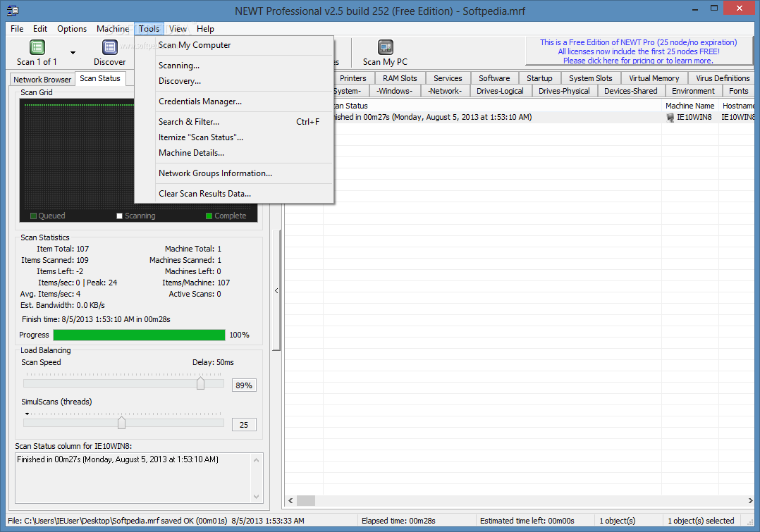Viewport: 760px width, 532px height.
Task: Click the "Elapsed time: 00m28s" status bar entry
Action: (x=398, y=521)
